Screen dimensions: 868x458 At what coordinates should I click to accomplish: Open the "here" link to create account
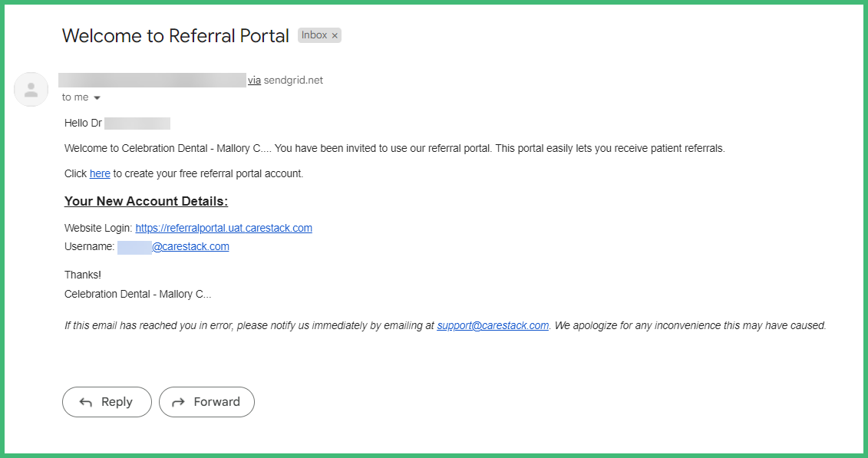100,173
